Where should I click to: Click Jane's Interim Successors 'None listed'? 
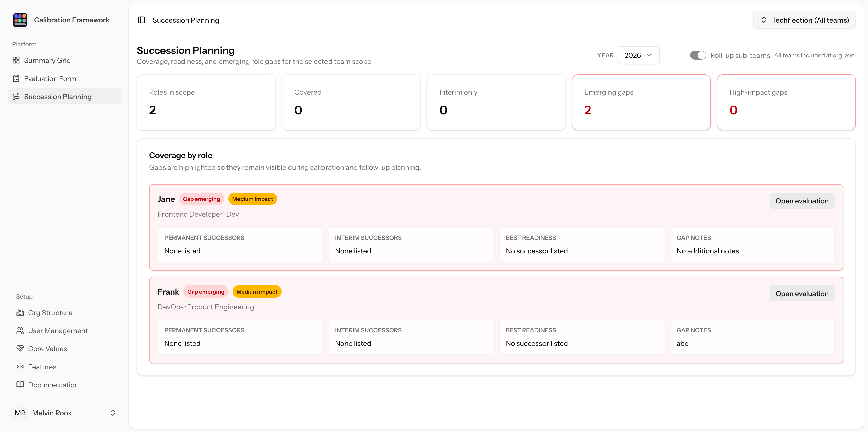pos(353,251)
